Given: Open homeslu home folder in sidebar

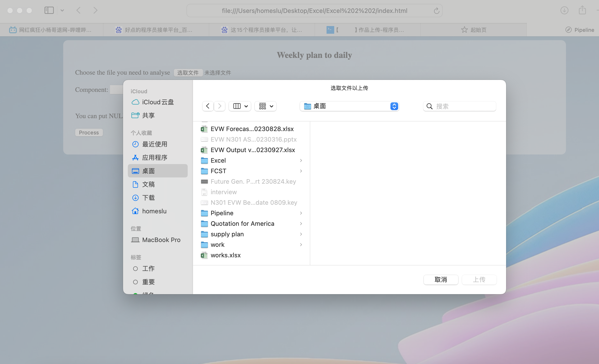Looking at the screenshot, I should click(x=158, y=211).
